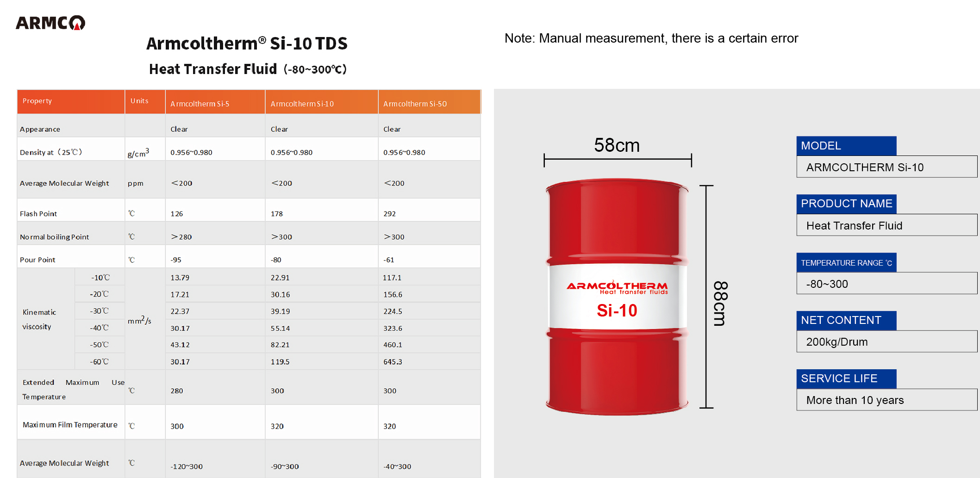
Task: Click the blue 'MODEL' label
Action: pyautogui.click(x=846, y=146)
